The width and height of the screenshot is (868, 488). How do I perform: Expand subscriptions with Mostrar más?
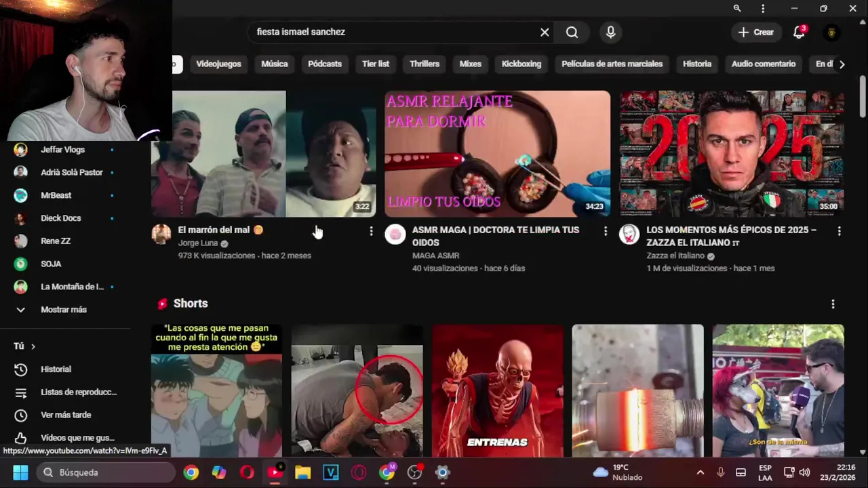point(64,310)
